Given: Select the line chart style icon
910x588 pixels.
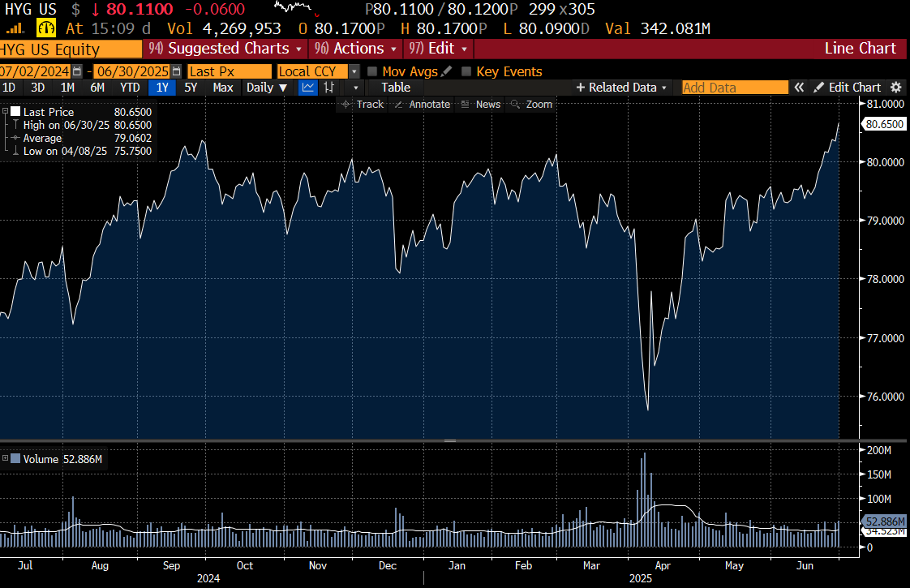Looking at the screenshot, I should click(x=308, y=88).
